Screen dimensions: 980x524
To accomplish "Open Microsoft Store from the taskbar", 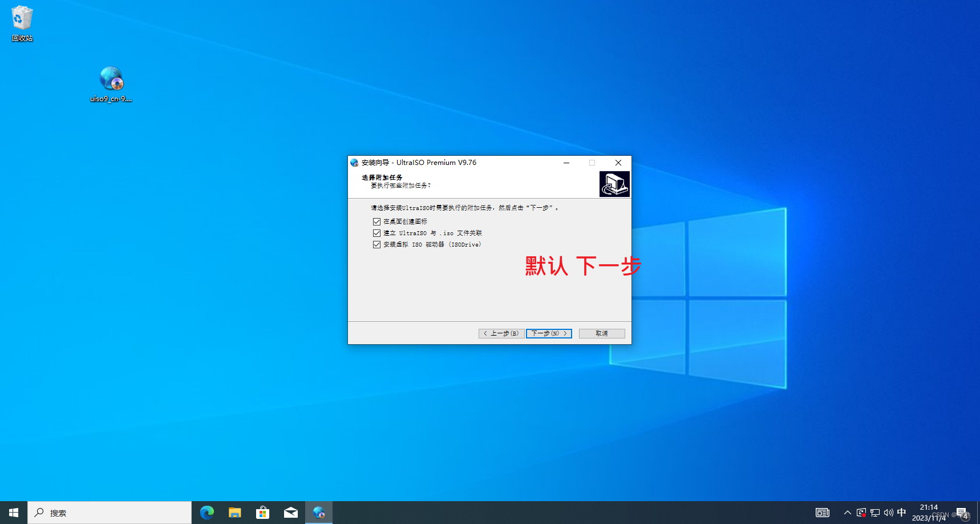I will (262, 513).
